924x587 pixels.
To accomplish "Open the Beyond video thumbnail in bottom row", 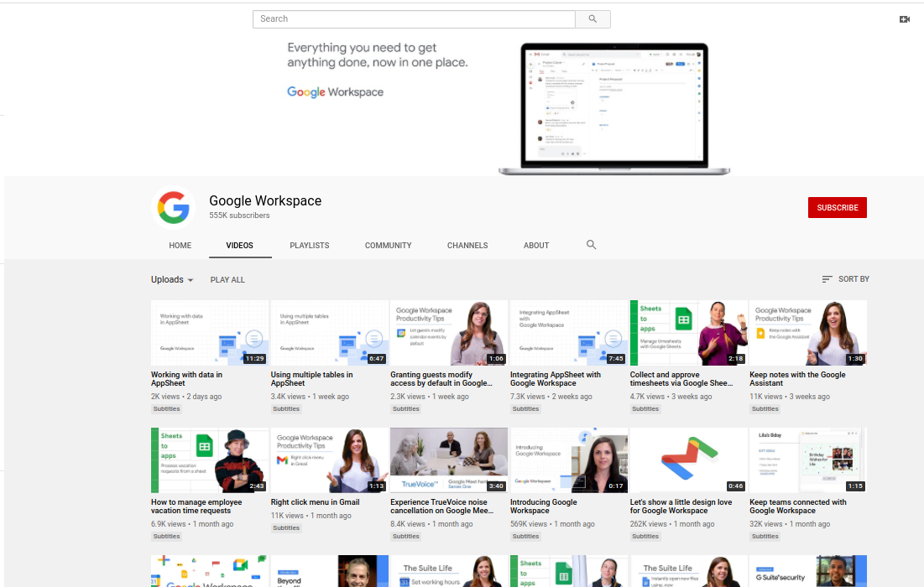I will [330, 571].
